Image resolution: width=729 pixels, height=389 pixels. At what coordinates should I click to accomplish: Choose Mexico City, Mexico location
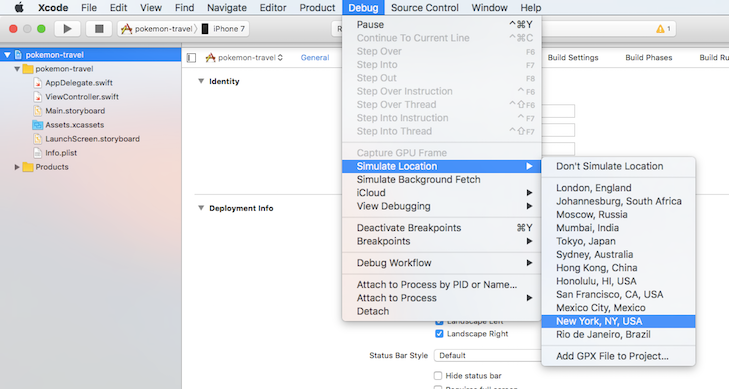pyautogui.click(x=618, y=308)
